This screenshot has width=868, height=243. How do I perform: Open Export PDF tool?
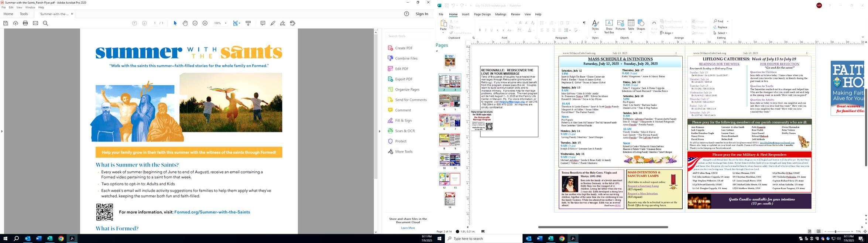point(400,79)
